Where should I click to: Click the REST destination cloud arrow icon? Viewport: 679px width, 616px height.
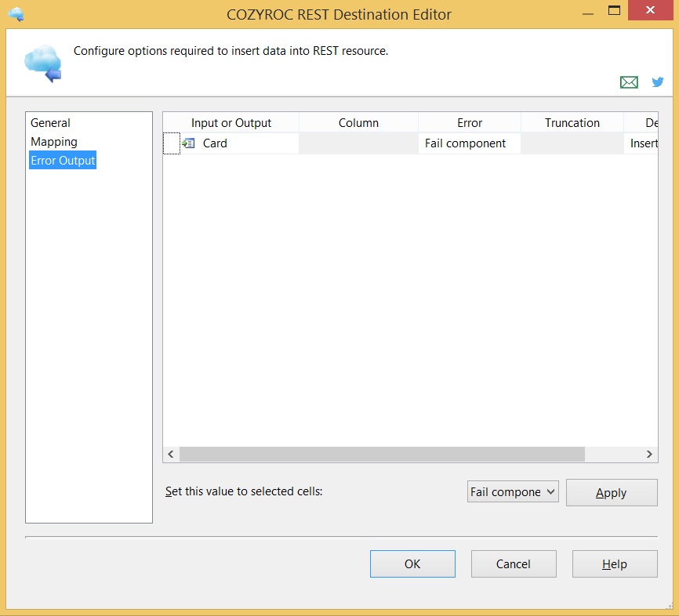43,63
